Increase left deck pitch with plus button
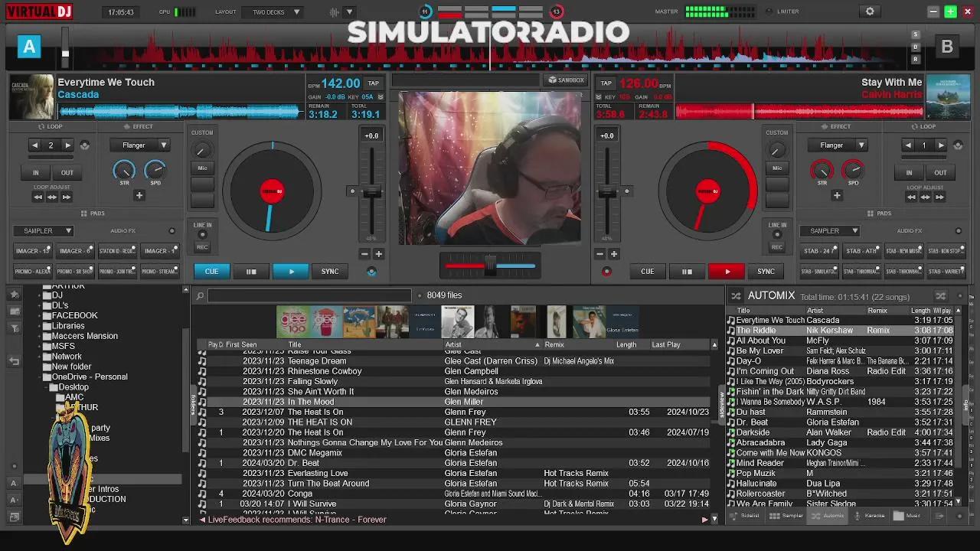The image size is (980, 551). pyautogui.click(x=378, y=253)
